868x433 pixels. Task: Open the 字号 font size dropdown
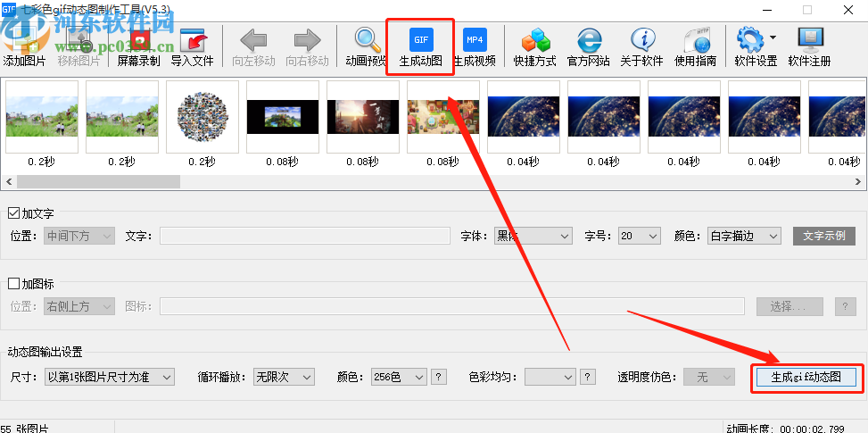click(640, 236)
